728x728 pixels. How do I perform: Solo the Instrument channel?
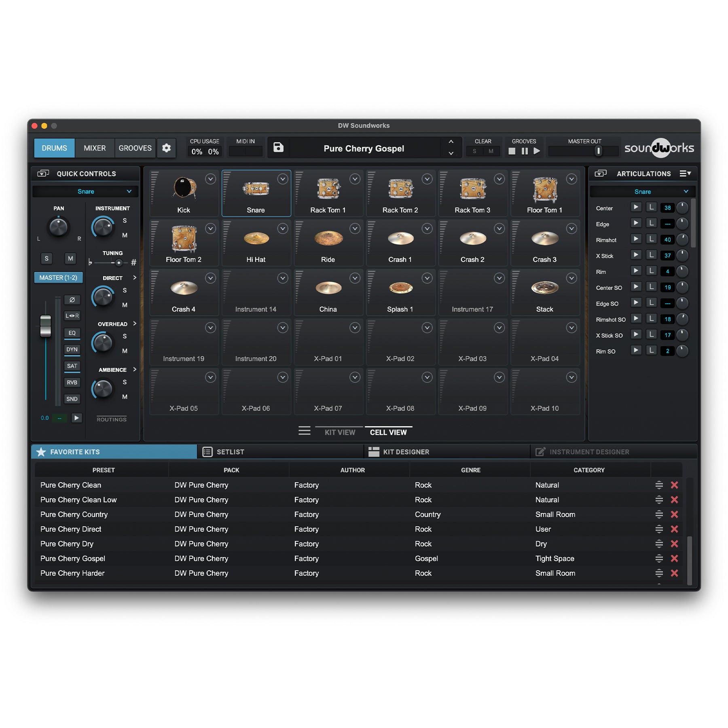pos(125,221)
